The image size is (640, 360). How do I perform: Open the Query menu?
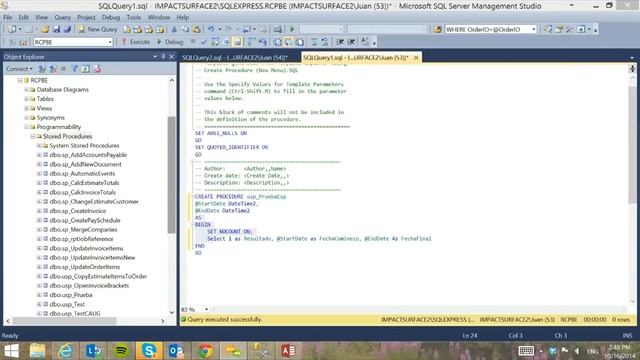pos(62,18)
